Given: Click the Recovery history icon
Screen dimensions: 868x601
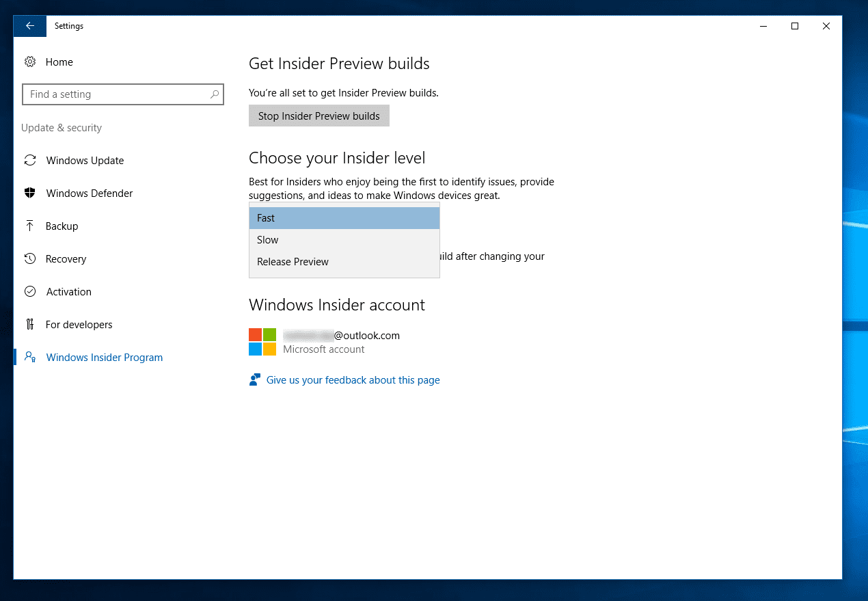Looking at the screenshot, I should click(x=30, y=259).
